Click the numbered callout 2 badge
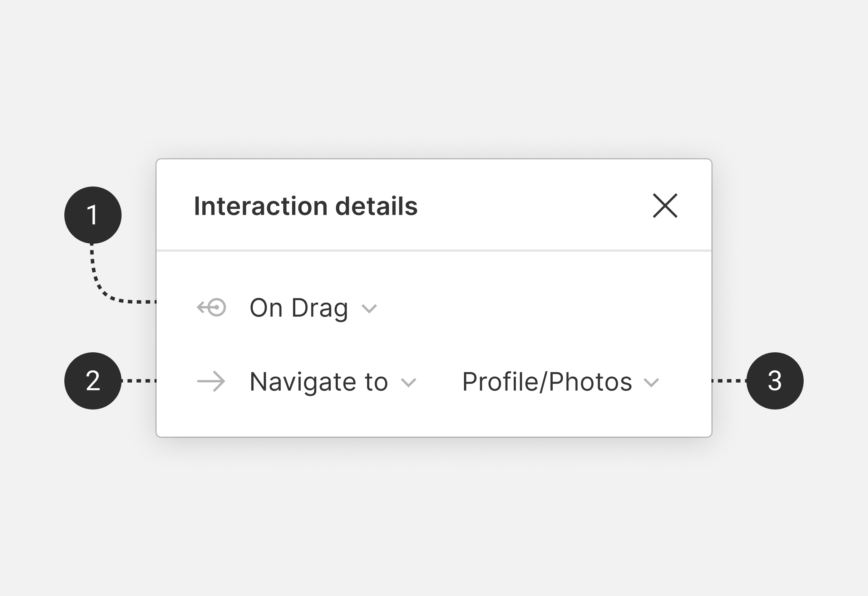Screen dimensions: 868x596 93,381
